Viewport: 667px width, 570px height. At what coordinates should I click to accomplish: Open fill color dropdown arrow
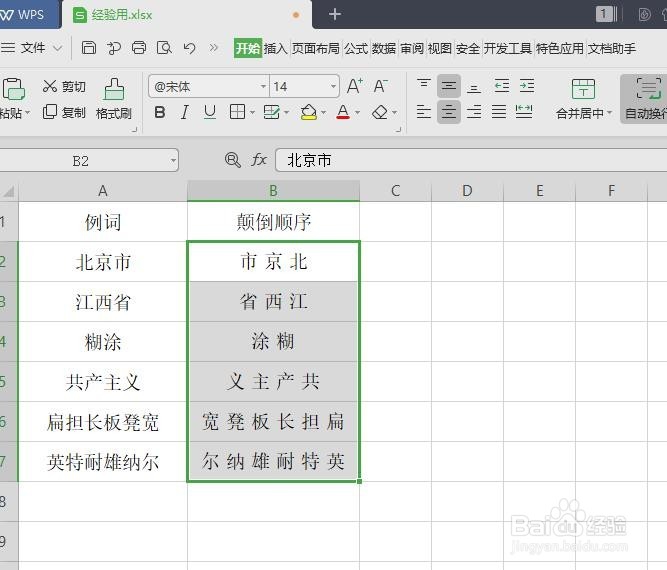[x=324, y=113]
